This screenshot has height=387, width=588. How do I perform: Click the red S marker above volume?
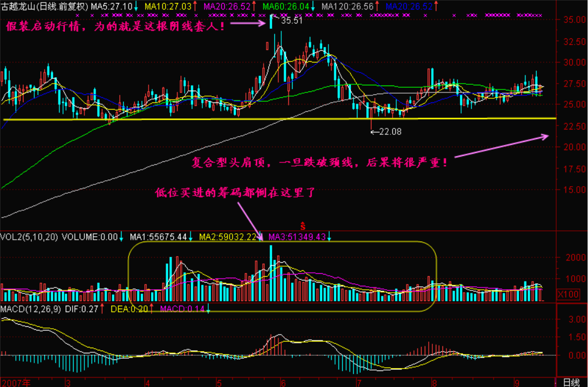(x=303, y=226)
